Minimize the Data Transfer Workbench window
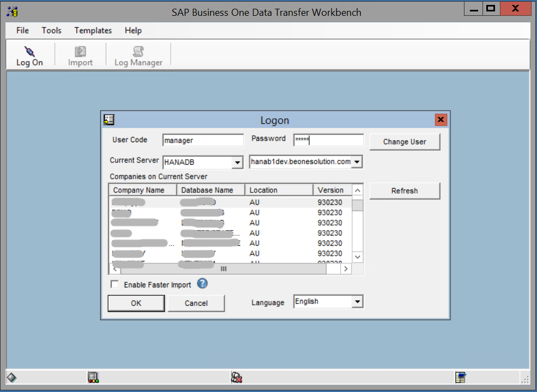This screenshot has height=392, width=537. coord(474,9)
